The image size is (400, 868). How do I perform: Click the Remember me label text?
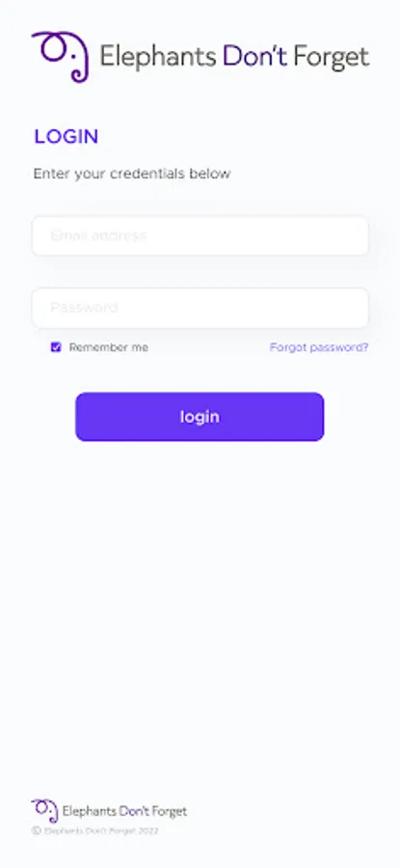[109, 347]
